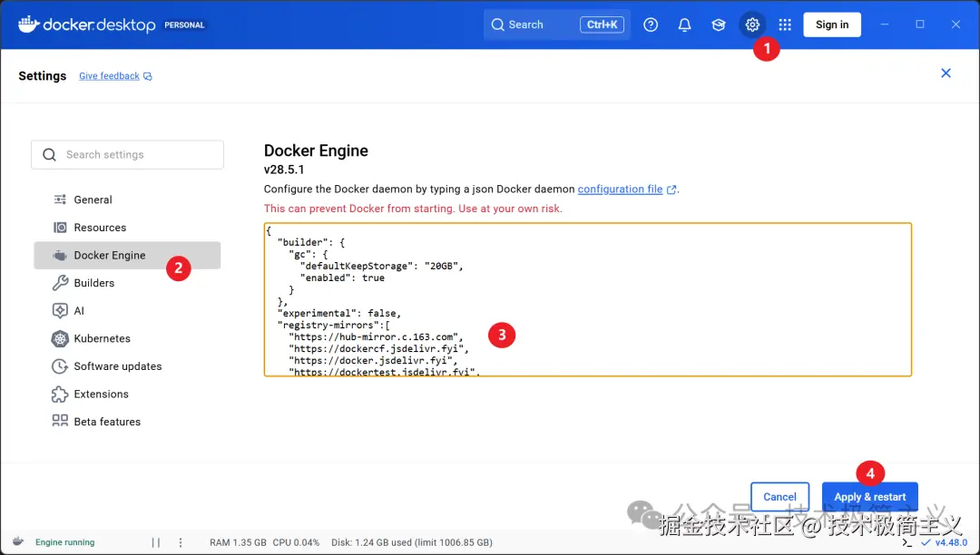The width and height of the screenshot is (980, 555).
Task: Click inside the daemon JSON editor
Action: (x=587, y=299)
